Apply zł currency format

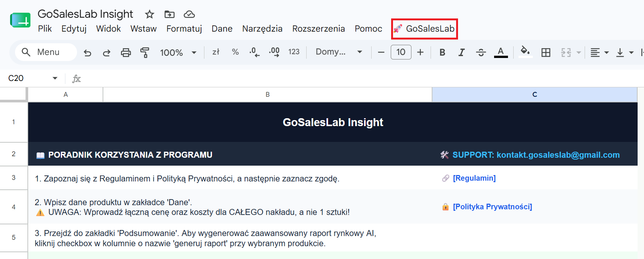pyautogui.click(x=216, y=52)
